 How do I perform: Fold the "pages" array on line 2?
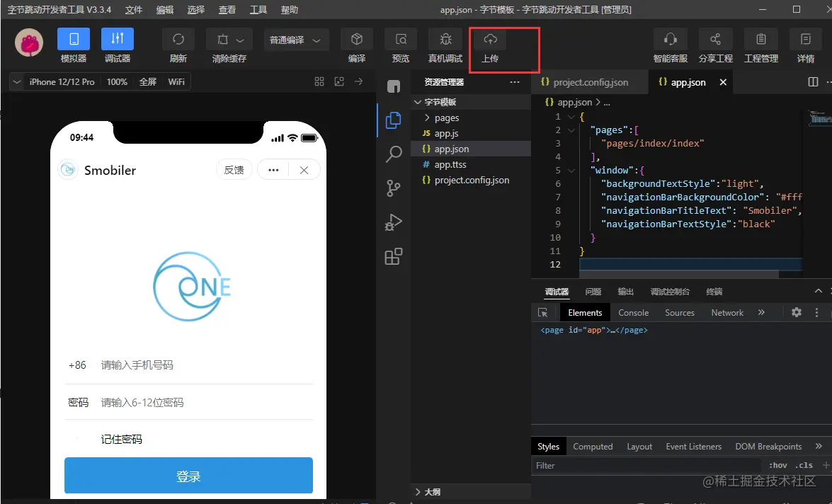click(571, 130)
